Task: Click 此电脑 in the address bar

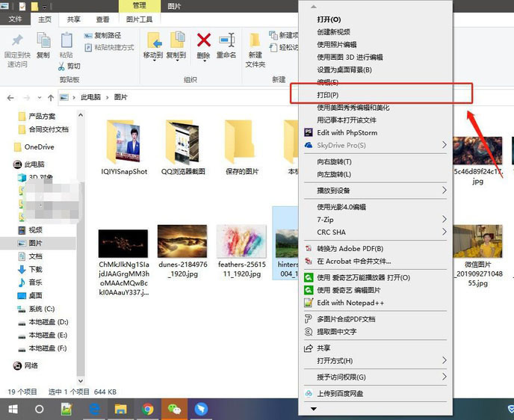Action: click(x=91, y=97)
